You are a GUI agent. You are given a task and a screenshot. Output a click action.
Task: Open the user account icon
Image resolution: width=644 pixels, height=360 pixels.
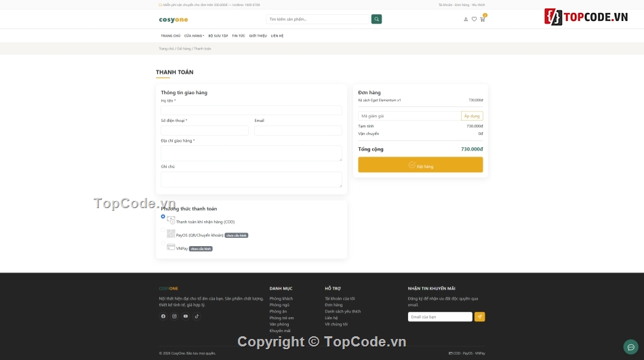pyautogui.click(x=466, y=19)
